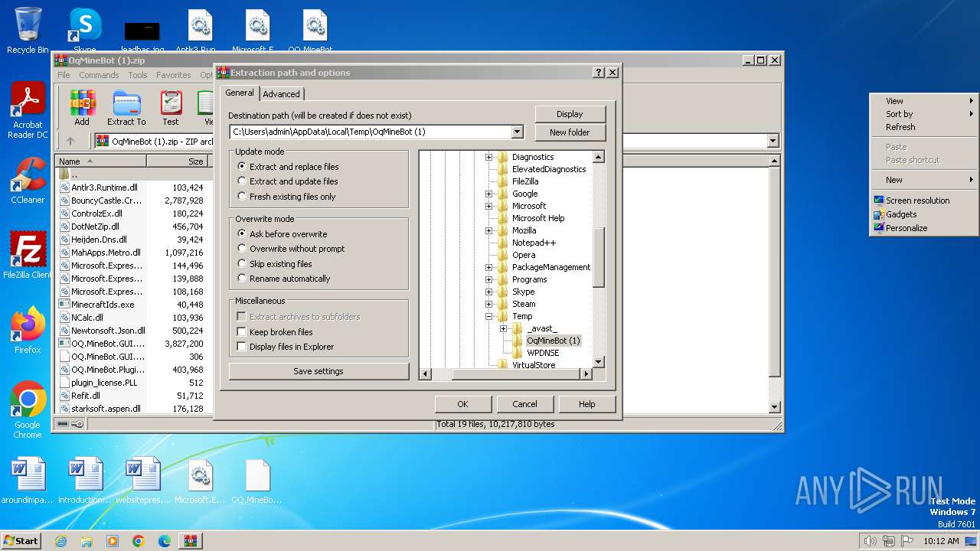
Task: Collapse the Temp folder node
Action: point(488,316)
